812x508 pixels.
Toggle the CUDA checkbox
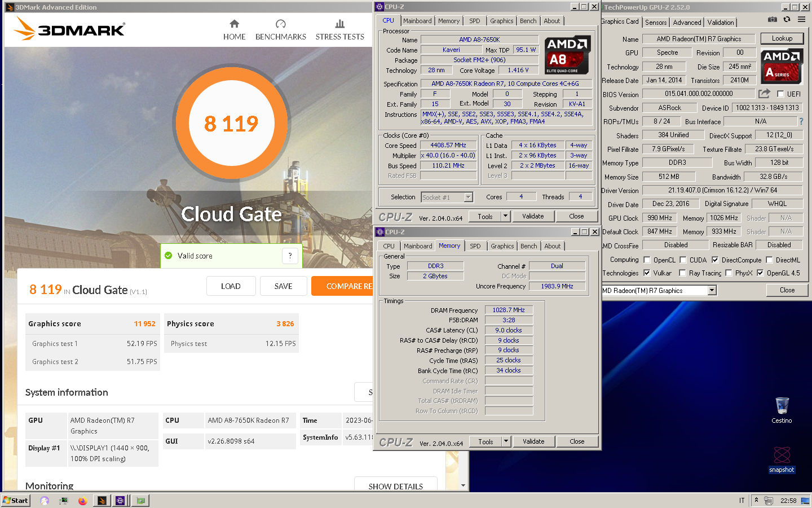click(x=683, y=260)
